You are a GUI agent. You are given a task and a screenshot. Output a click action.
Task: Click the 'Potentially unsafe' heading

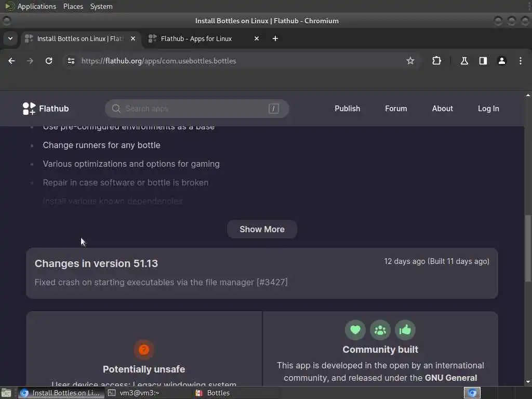pos(144,369)
